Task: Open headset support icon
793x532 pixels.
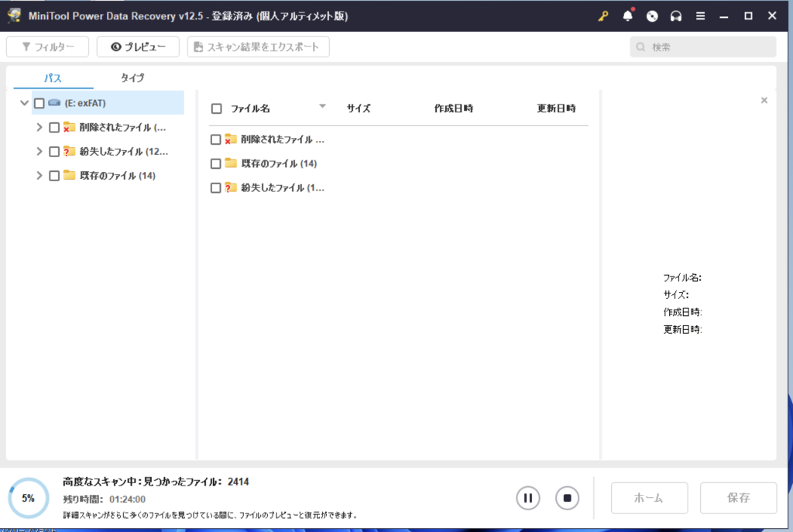Action: (x=675, y=16)
